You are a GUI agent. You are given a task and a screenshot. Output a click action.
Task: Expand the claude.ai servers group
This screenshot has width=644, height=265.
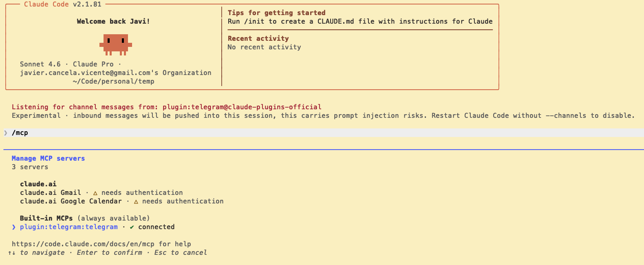(x=38, y=184)
